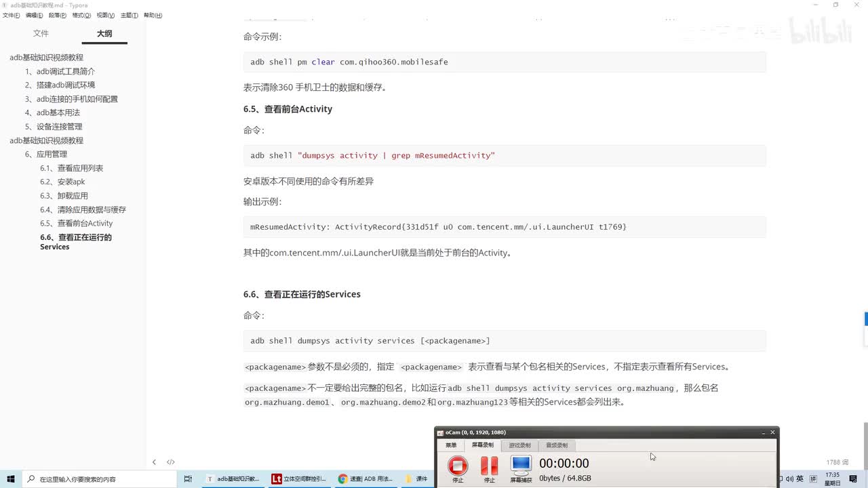Open the 菜单 tab in oCam
868x488 pixels.
pyautogui.click(x=451, y=445)
